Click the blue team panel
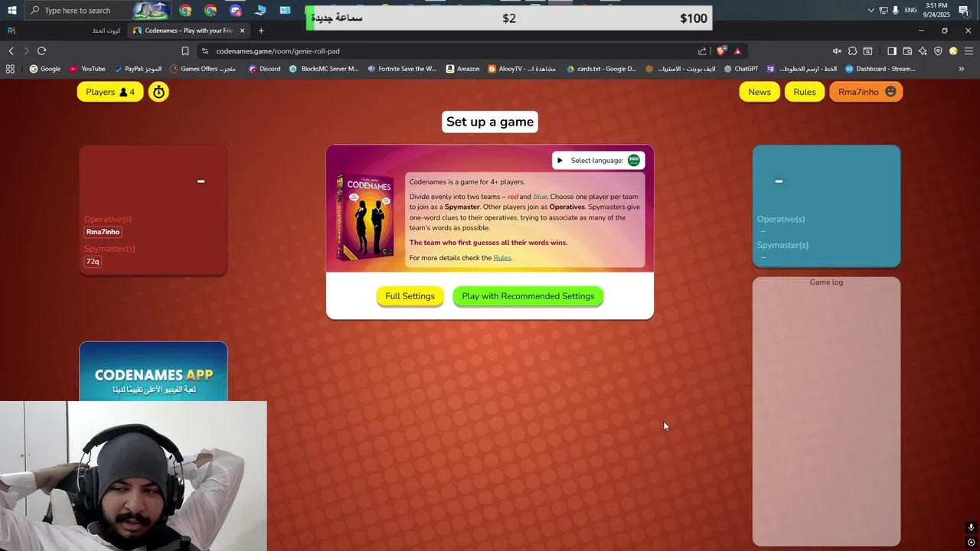The width and height of the screenshot is (980, 551). coord(826,206)
